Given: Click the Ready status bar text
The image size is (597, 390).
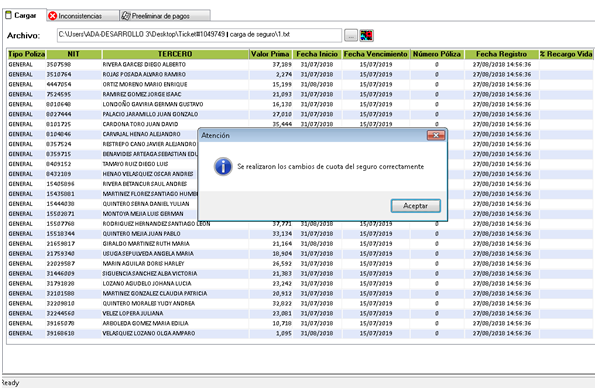Looking at the screenshot, I should click(10, 383).
